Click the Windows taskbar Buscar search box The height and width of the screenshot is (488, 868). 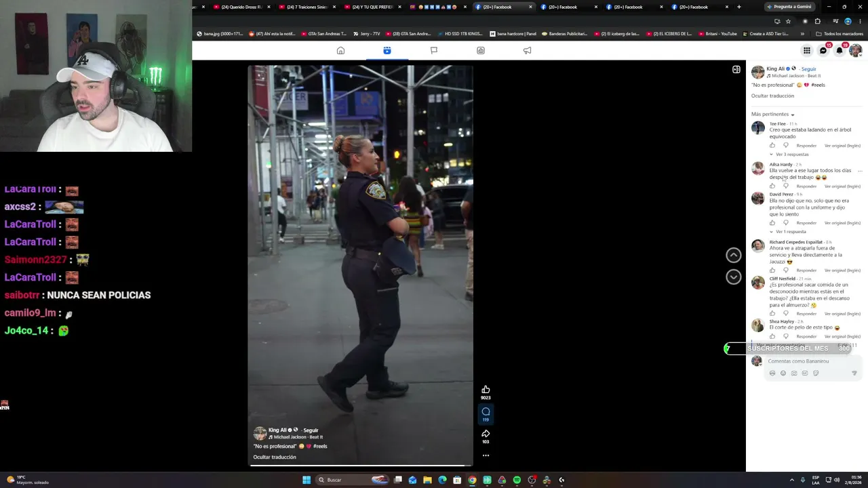pos(351,480)
